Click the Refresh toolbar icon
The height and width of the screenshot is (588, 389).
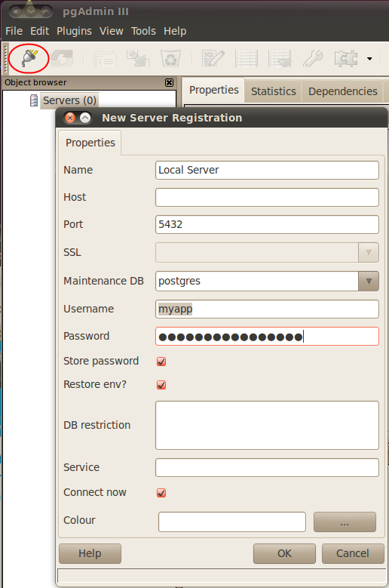click(62, 59)
